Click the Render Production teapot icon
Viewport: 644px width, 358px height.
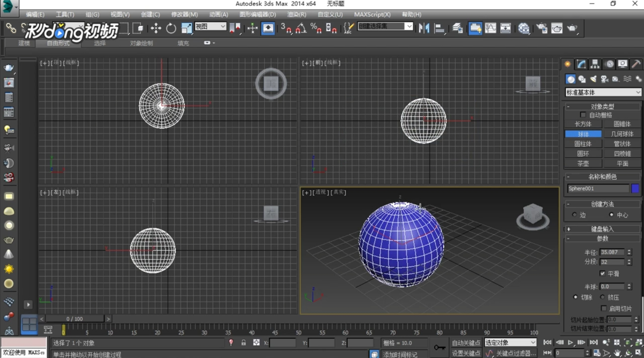573,28
